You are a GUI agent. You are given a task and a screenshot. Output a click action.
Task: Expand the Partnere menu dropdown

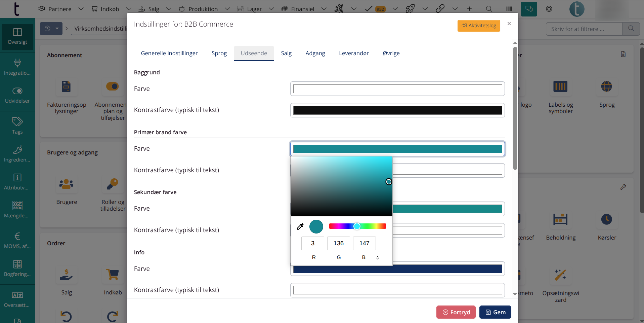(81, 9)
